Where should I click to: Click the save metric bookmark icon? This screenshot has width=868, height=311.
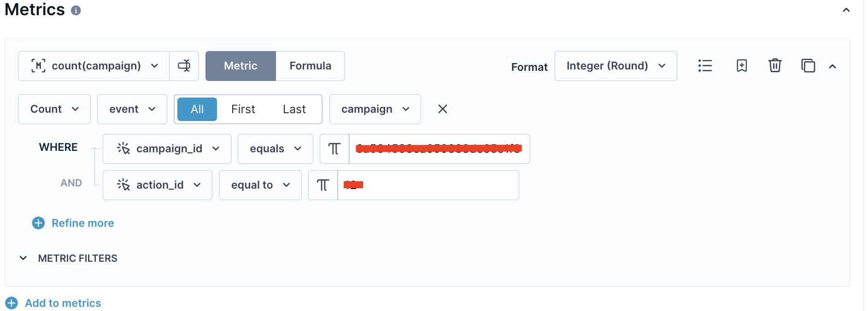742,66
